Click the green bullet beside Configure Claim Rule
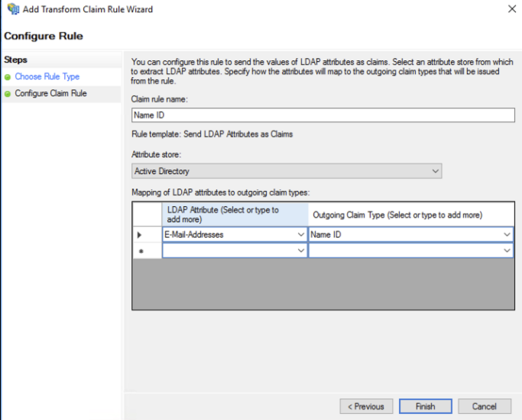 [8, 94]
